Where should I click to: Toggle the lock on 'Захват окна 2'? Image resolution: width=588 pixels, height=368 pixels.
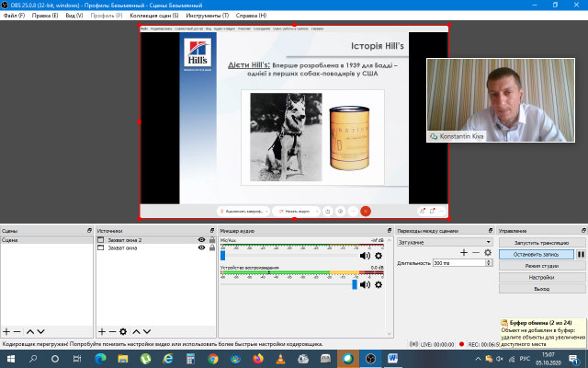tap(211, 239)
